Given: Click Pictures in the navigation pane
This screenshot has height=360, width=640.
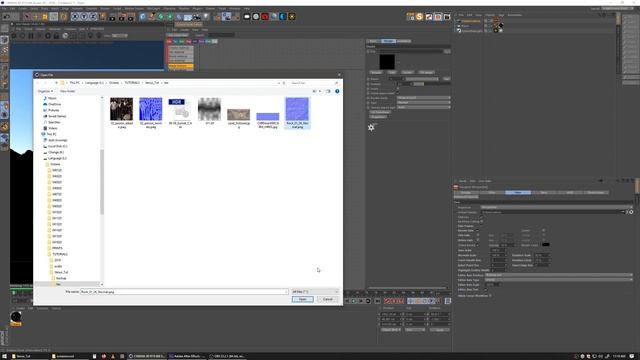Looking at the screenshot, I should coord(53,110).
